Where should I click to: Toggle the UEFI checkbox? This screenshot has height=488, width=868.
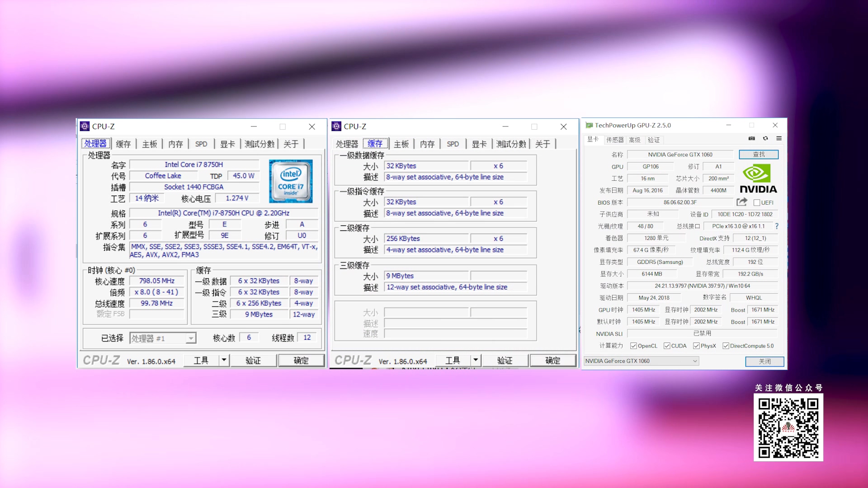(x=757, y=202)
